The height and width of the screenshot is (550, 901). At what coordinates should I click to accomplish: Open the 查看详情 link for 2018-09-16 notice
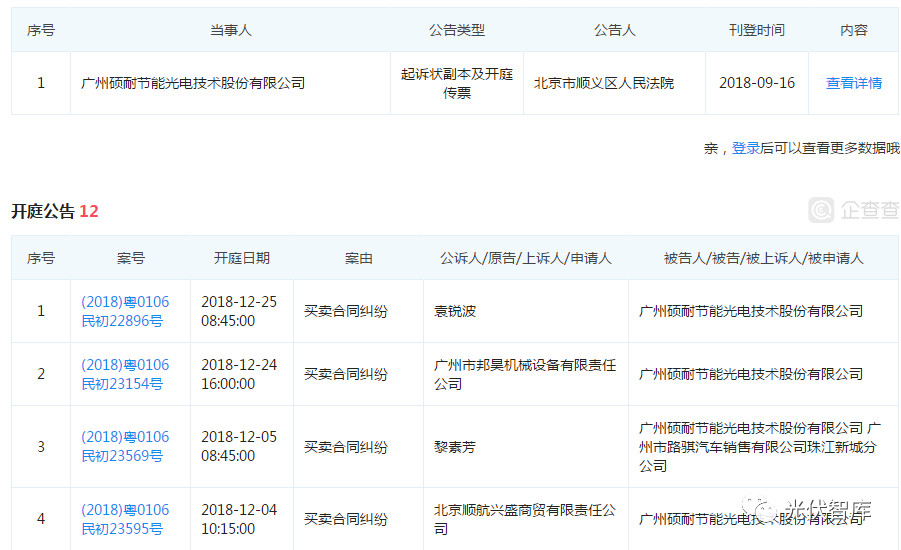pyautogui.click(x=853, y=83)
